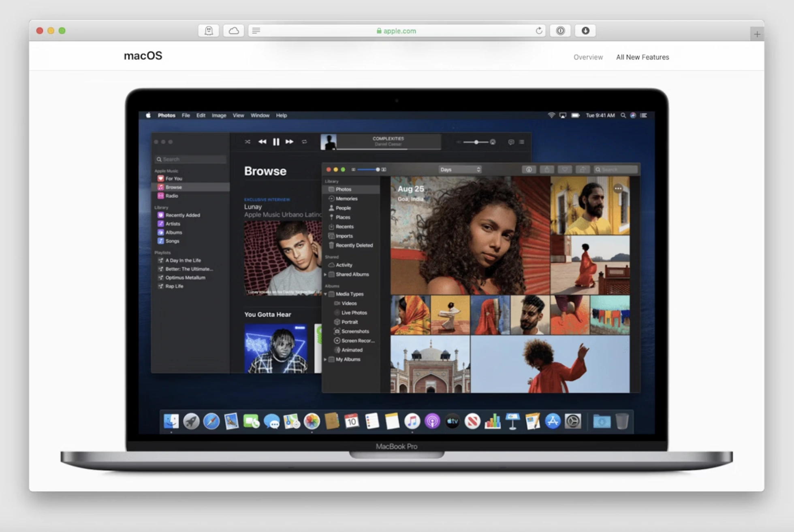Image resolution: width=794 pixels, height=532 pixels.
Task: Open the File menu
Action: (186, 115)
